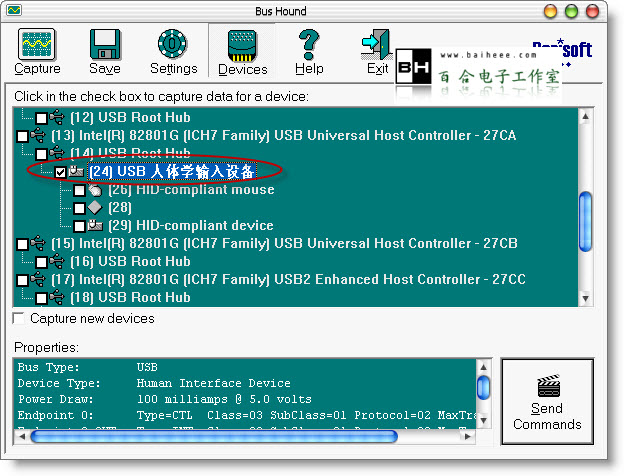624x476 pixels.
Task: Check the box for controller [13] 27CA
Action: click(x=22, y=136)
